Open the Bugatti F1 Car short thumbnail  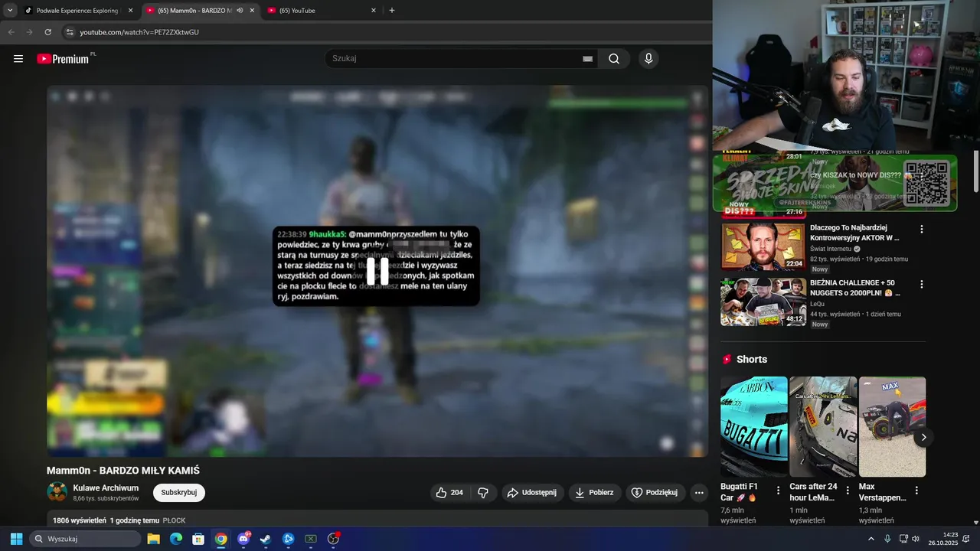coord(754,426)
